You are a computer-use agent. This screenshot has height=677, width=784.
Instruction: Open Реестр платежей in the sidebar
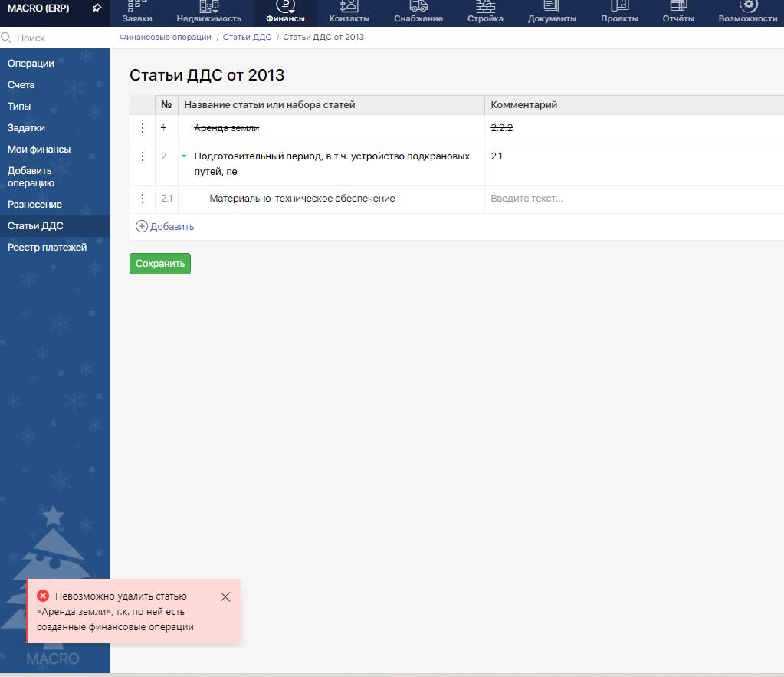point(47,248)
